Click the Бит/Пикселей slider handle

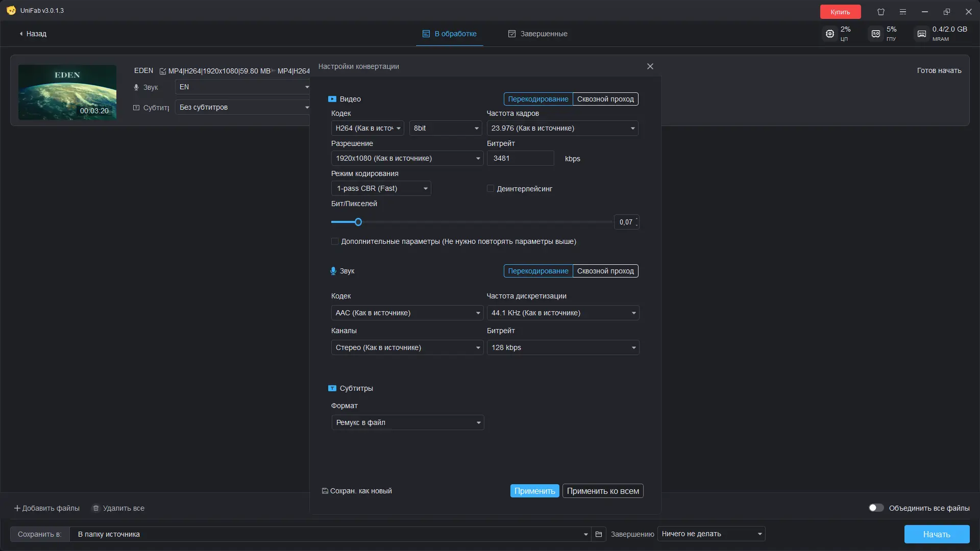[358, 222]
